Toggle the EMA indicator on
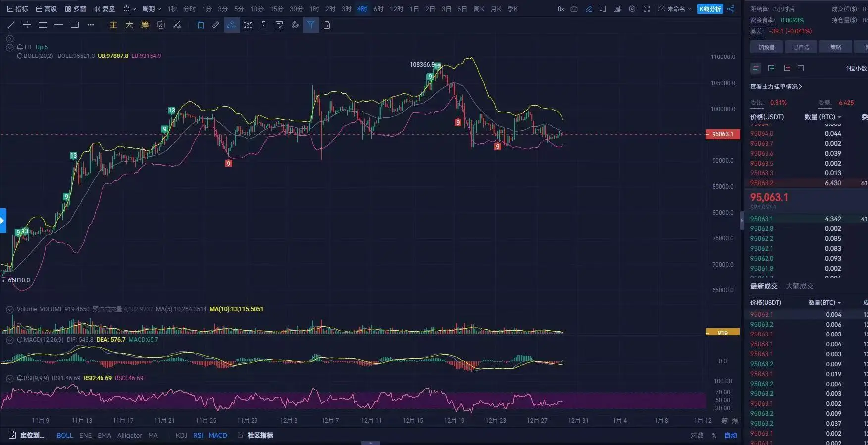 [104, 435]
